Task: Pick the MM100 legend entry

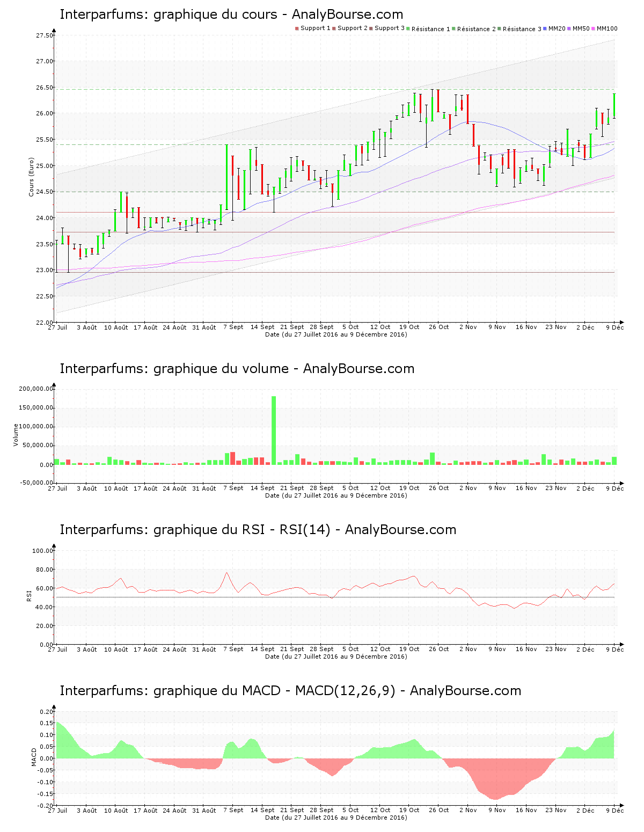Action: point(605,28)
